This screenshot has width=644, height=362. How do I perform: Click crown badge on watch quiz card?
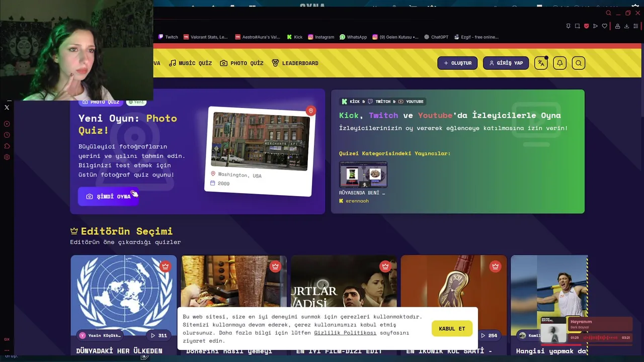496,266
